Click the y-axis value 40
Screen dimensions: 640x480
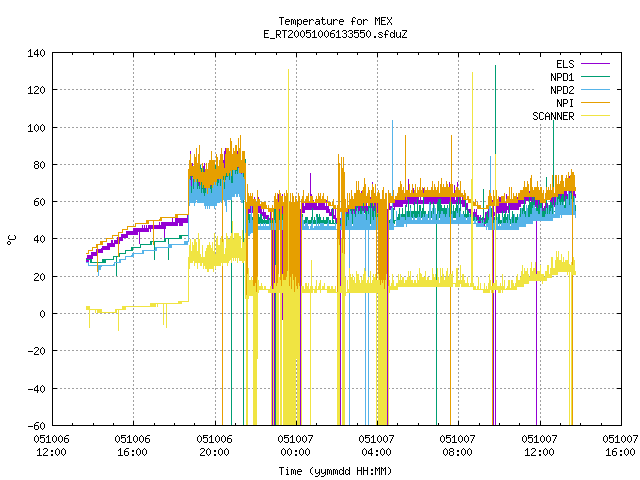click(40, 239)
